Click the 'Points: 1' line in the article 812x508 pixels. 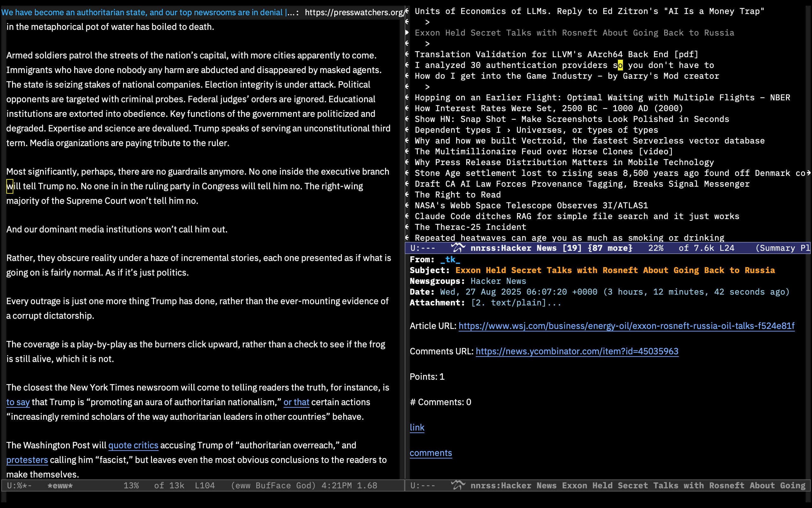pos(427,377)
